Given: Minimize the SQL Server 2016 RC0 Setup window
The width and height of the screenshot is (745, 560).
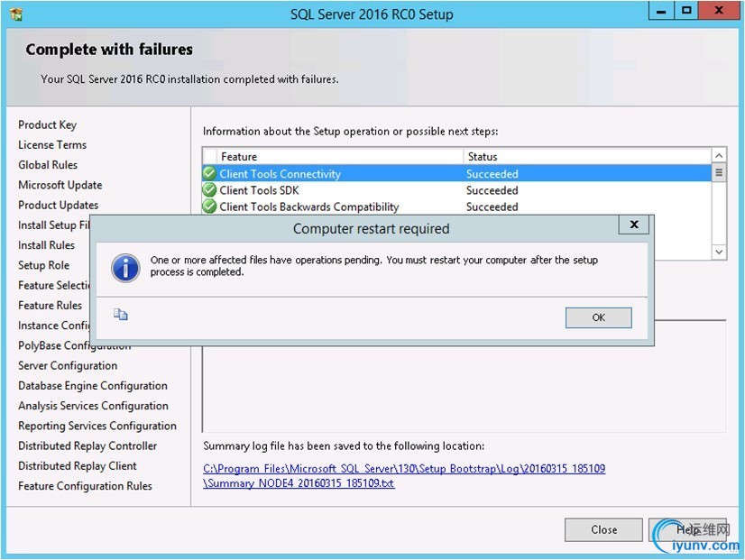Looking at the screenshot, I should (x=661, y=11).
